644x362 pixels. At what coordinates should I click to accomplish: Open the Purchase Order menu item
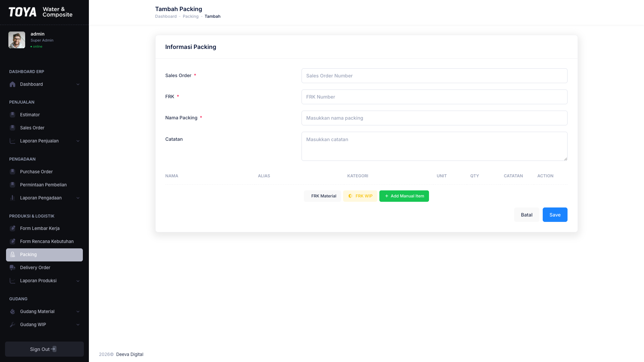(x=44, y=172)
